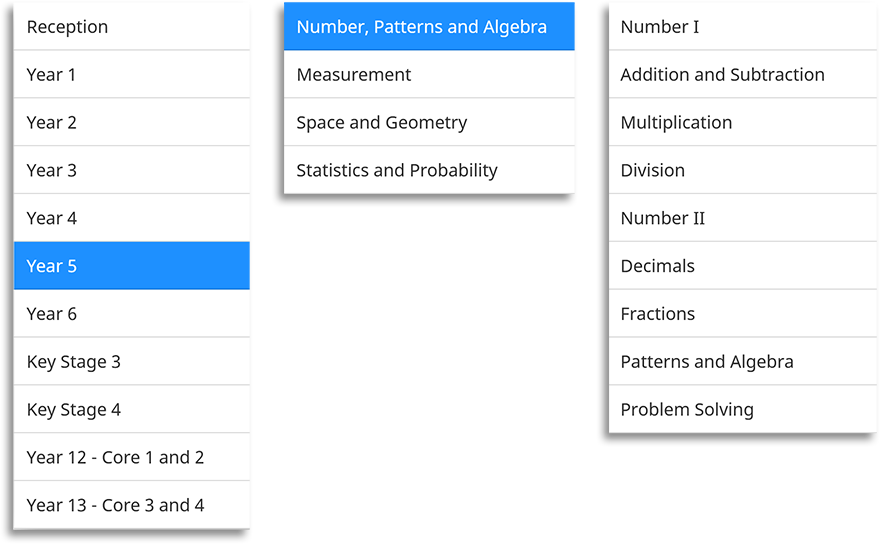The width and height of the screenshot is (880, 544).
Task: Open the Fractions topic
Action: 657,314
